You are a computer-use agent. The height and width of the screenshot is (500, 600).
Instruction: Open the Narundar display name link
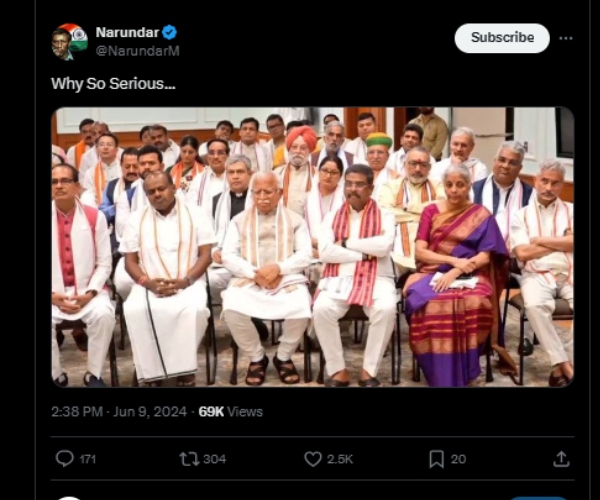tap(127, 32)
